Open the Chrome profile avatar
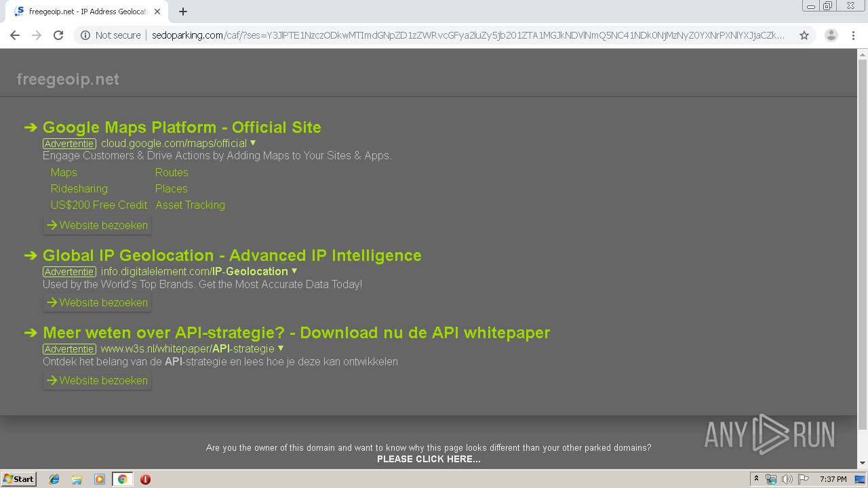 (x=831, y=35)
